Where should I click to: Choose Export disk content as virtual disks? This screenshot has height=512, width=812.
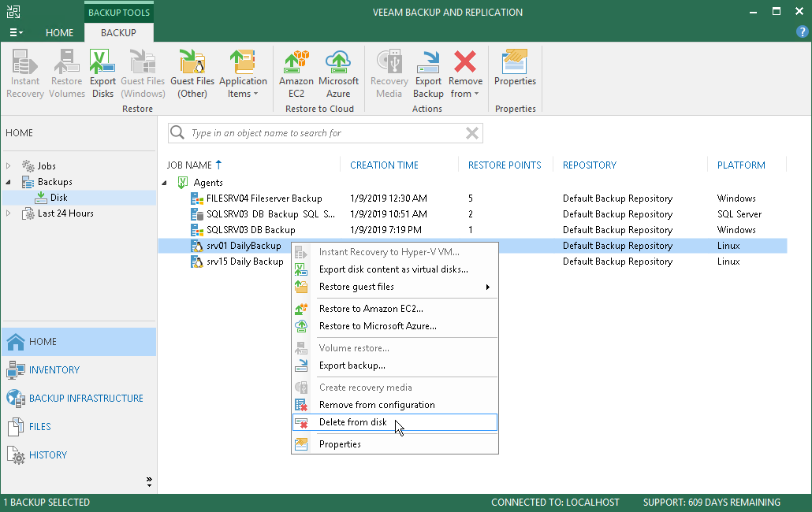coord(395,269)
